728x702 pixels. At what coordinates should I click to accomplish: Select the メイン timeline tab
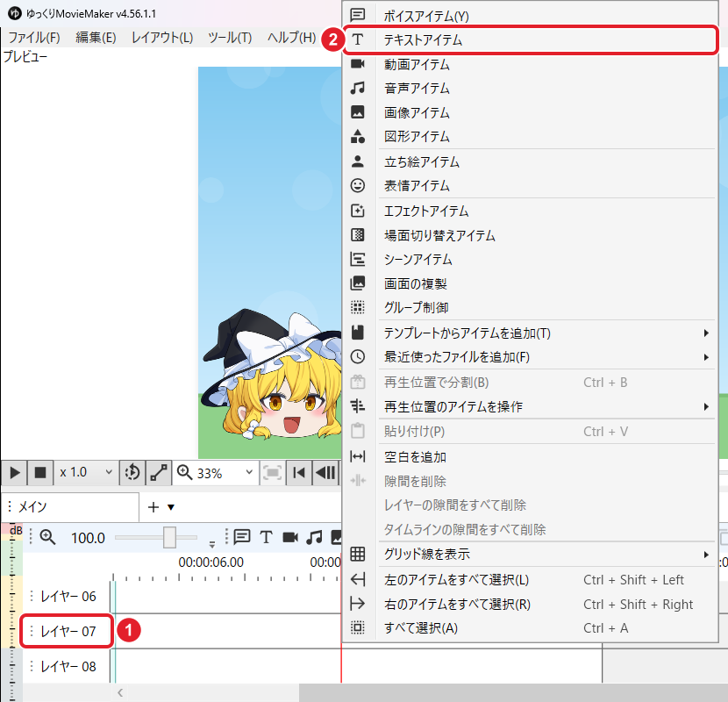(69, 507)
